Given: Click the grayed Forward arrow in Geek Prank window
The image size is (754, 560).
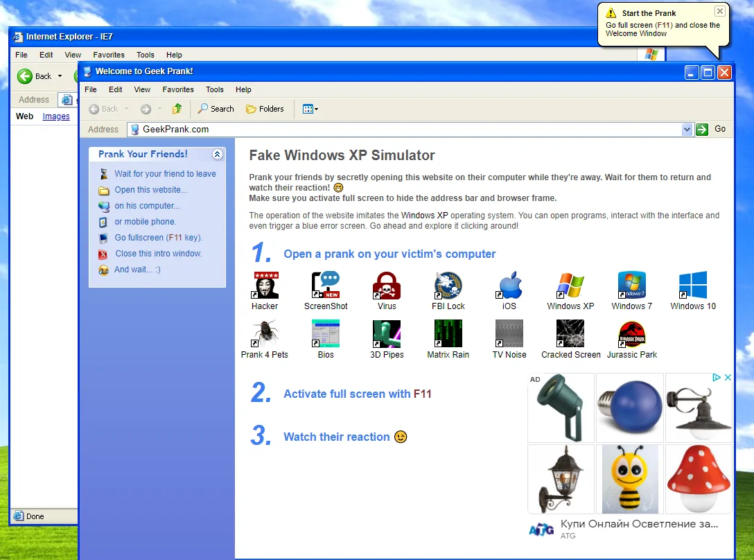Looking at the screenshot, I should (x=146, y=110).
